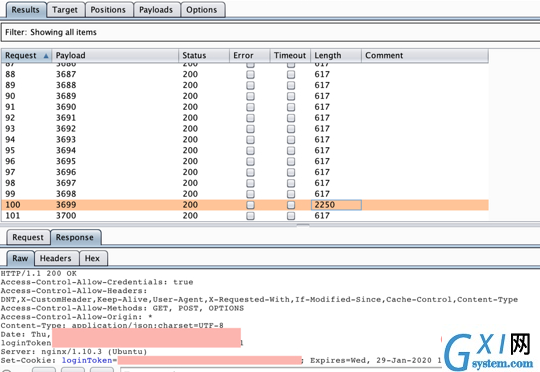
Task: Open the Target tab
Action: [65, 10]
